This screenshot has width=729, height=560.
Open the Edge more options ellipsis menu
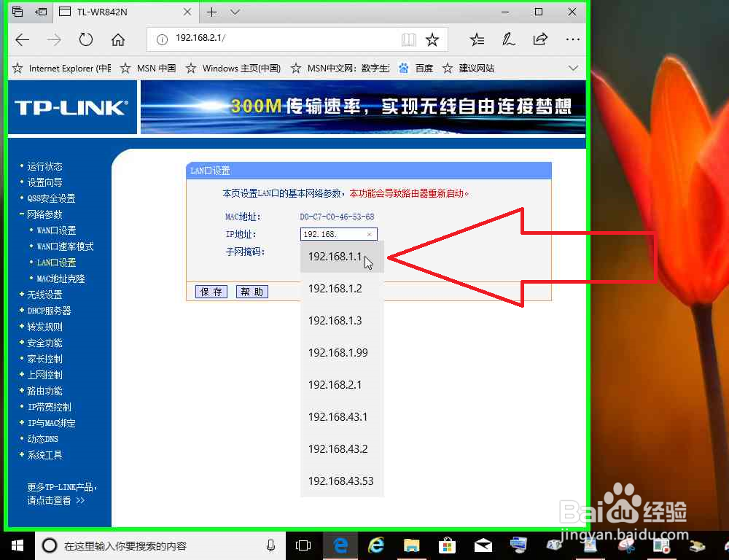[573, 40]
